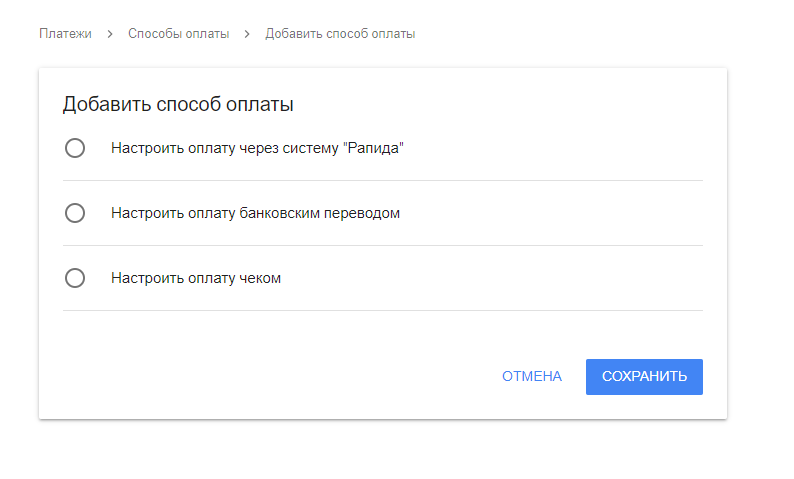Click the divider below банковским переводом option
This screenshot has height=479, width=794.
(x=383, y=246)
